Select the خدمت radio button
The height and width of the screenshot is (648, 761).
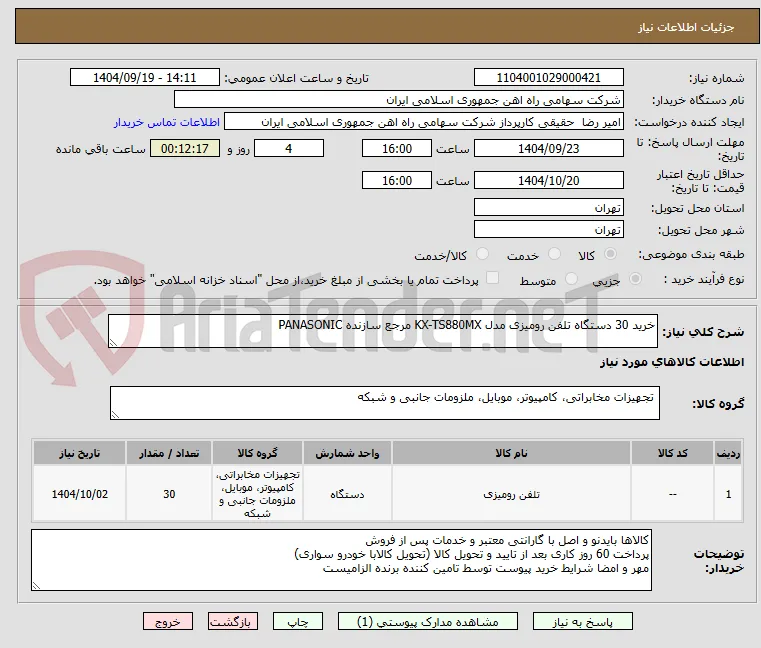[x=554, y=254]
